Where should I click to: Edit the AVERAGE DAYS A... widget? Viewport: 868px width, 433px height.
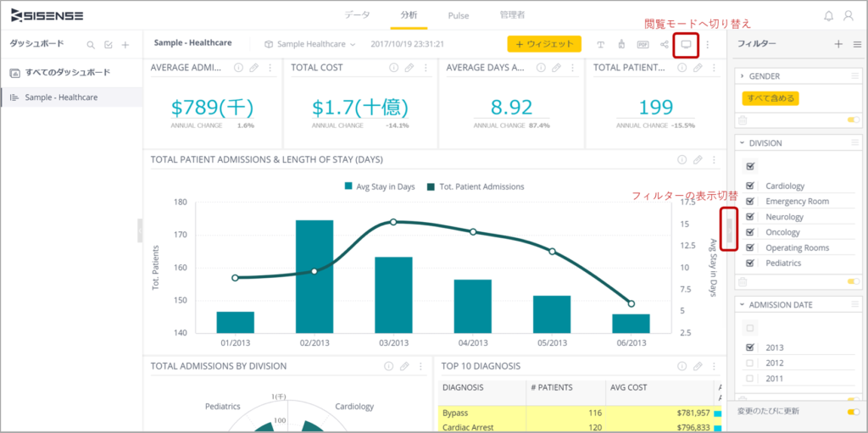coord(556,68)
